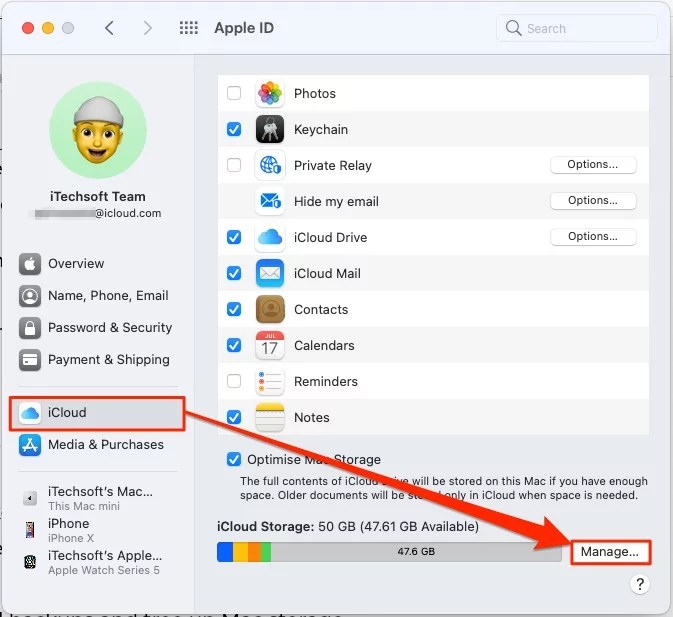
Task: Click the Private Relay globe icon
Action: (x=270, y=165)
